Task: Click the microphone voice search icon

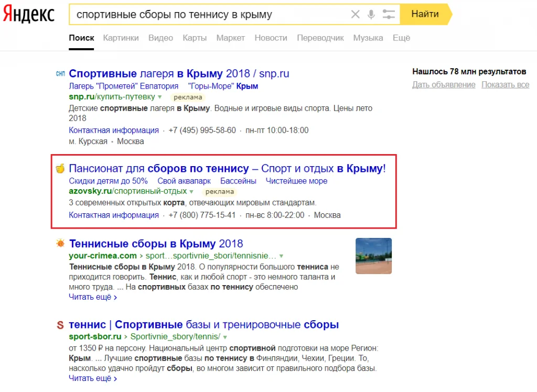Action: point(371,14)
